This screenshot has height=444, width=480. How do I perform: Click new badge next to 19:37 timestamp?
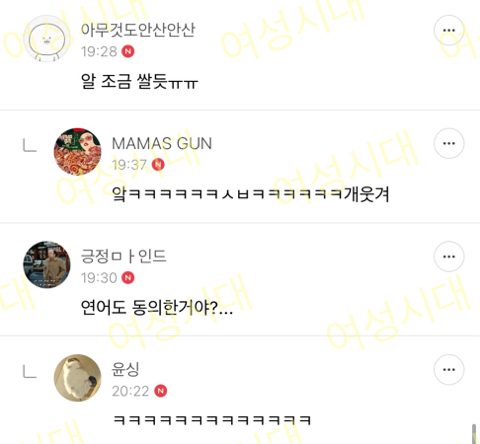point(158,165)
